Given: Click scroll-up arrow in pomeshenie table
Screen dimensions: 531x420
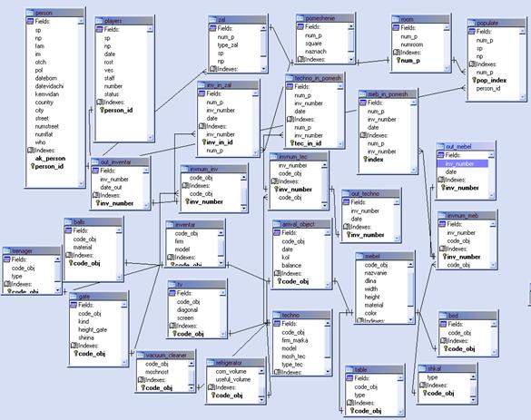Looking at the screenshot, I should [351, 26].
